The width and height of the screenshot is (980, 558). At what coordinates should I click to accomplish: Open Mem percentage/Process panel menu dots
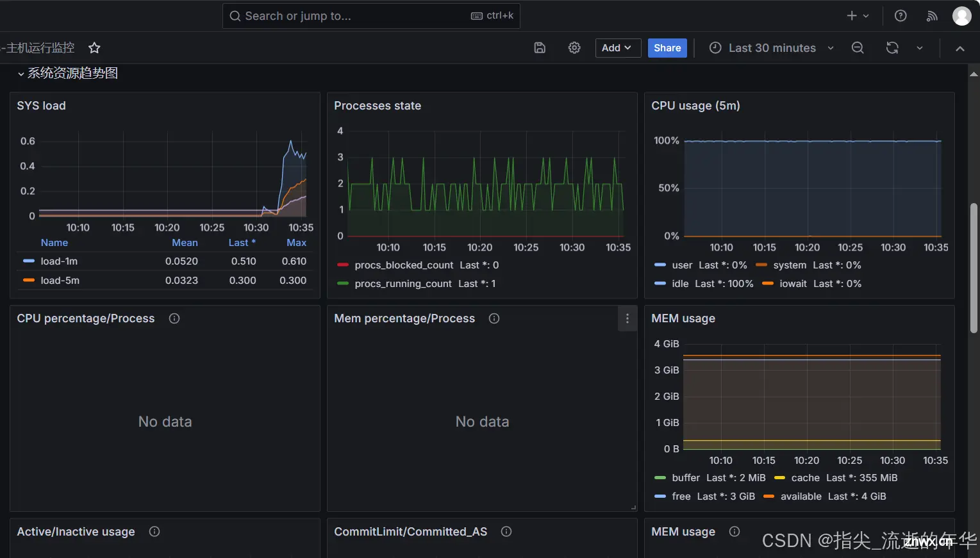(627, 318)
